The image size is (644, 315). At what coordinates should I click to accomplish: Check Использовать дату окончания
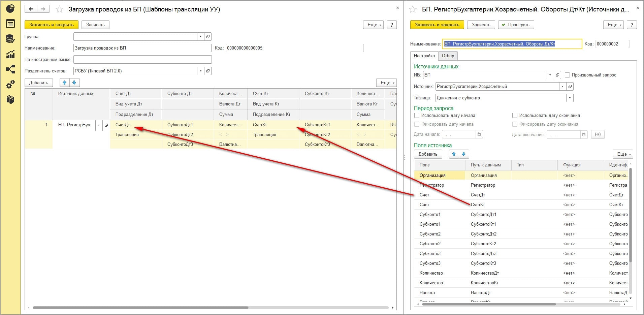[515, 116]
